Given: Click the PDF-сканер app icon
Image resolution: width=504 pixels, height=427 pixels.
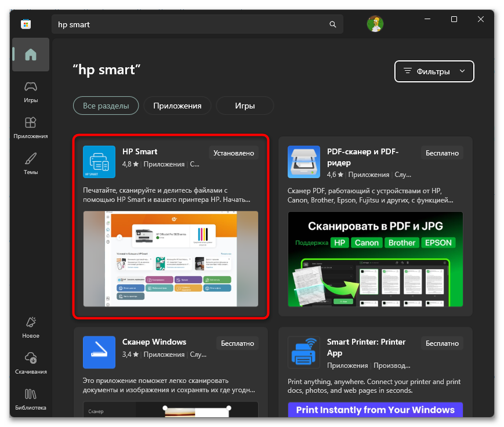Looking at the screenshot, I should [x=304, y=162].
